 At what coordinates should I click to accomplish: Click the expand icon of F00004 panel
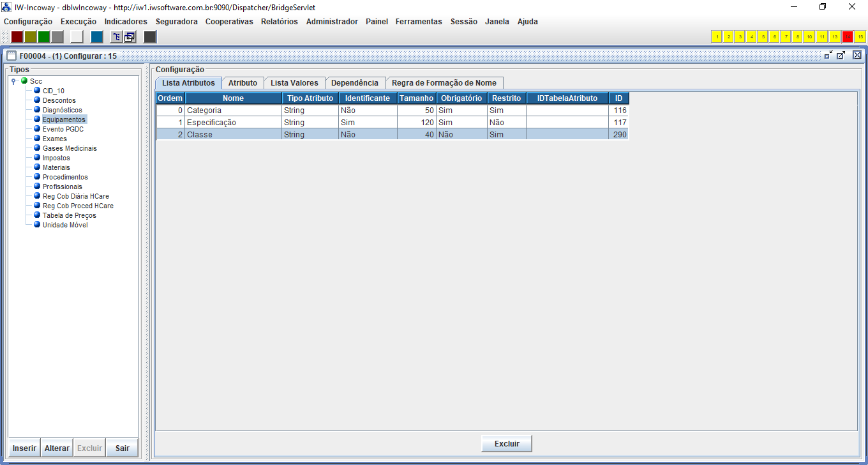(841, 56)
